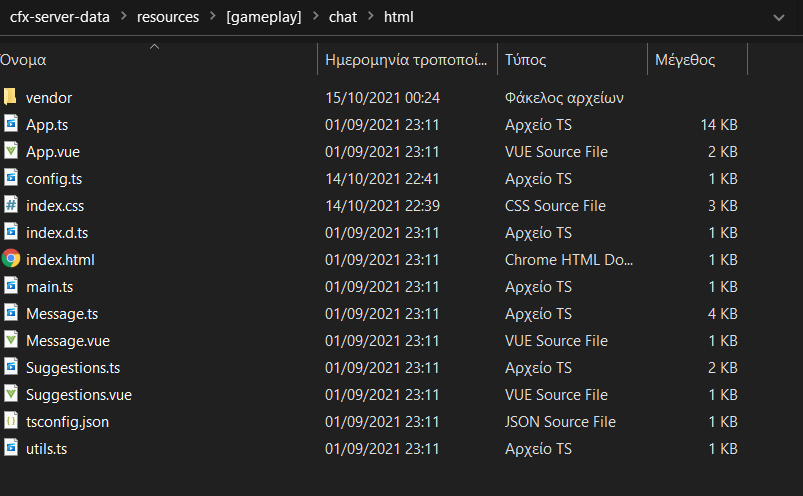Open the chevron after resources breadcrumb
803x496 pixels.
click(x=213, y=16)
